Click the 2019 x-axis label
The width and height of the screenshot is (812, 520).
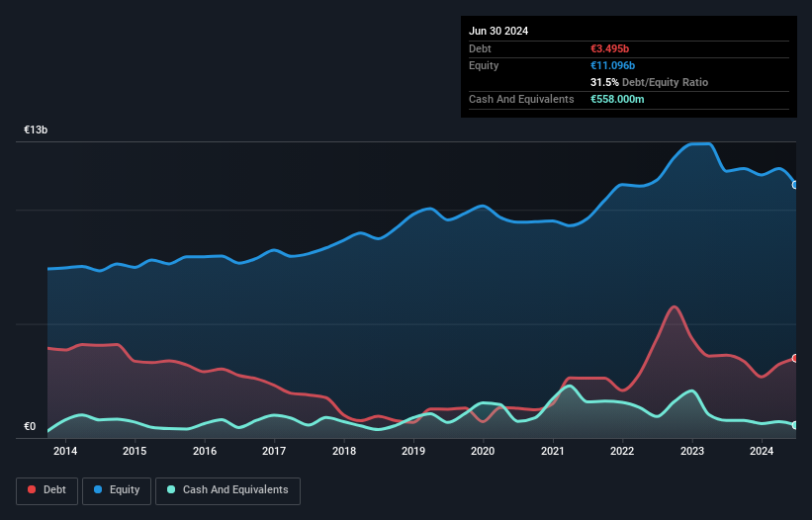[413, 451]
